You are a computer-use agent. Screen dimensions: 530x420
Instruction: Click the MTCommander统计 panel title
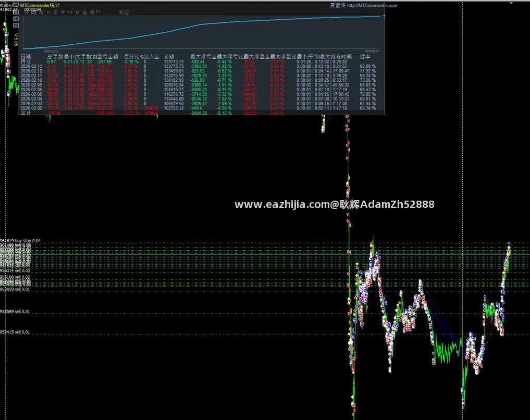point(40,5)
